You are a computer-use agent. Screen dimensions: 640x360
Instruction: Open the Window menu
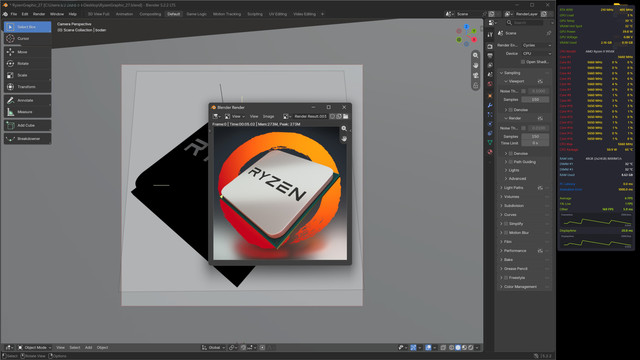tap(57, 14)
